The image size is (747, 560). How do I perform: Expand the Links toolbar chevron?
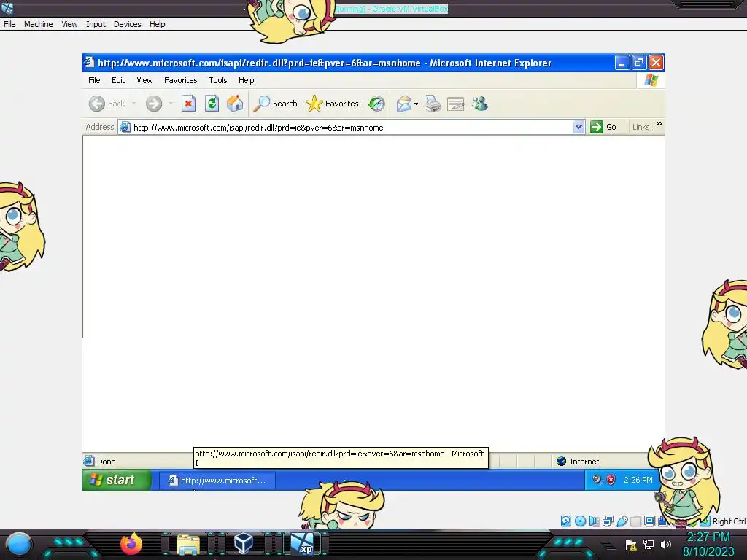pos(659,124)
